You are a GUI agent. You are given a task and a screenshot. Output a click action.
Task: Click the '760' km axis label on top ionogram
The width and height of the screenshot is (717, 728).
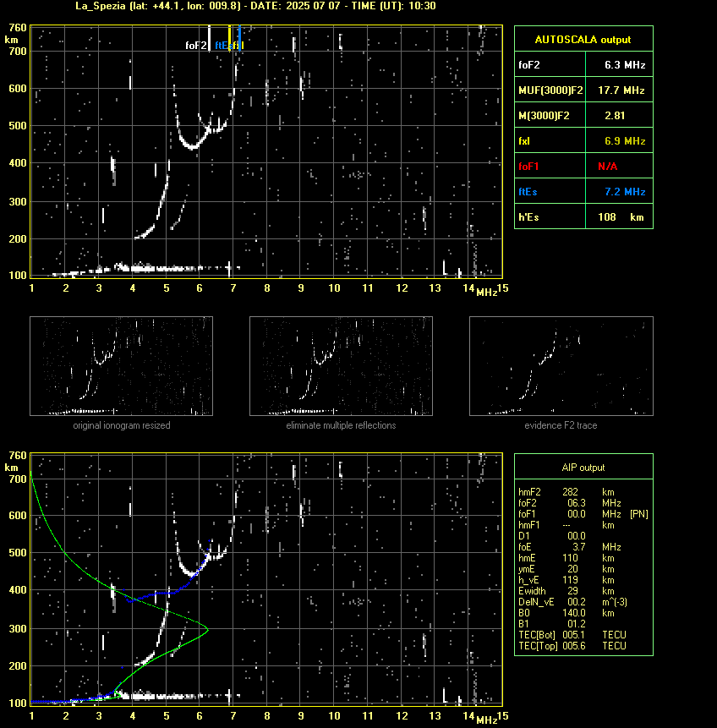tap(18, 28)
